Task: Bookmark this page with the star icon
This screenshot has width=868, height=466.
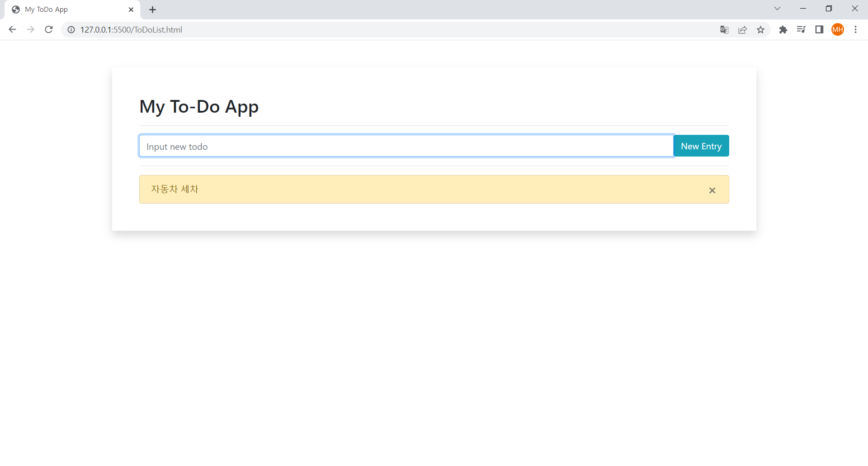Action: click(761, 29)
